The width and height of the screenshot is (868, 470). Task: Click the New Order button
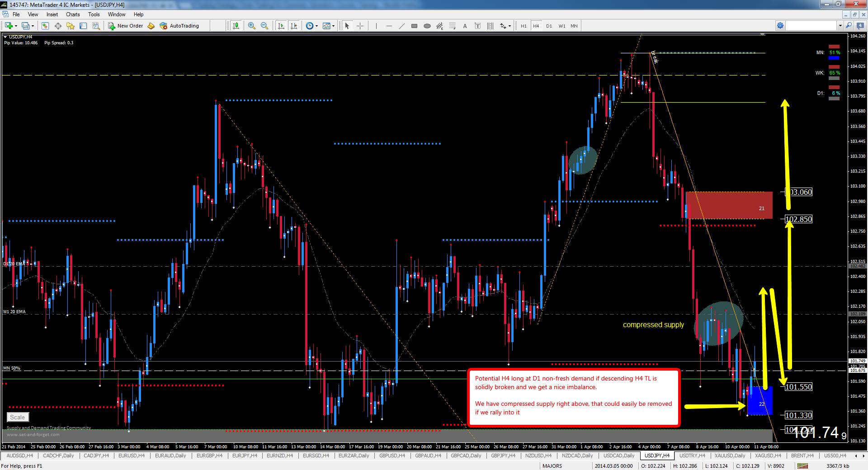coord(126,26)
